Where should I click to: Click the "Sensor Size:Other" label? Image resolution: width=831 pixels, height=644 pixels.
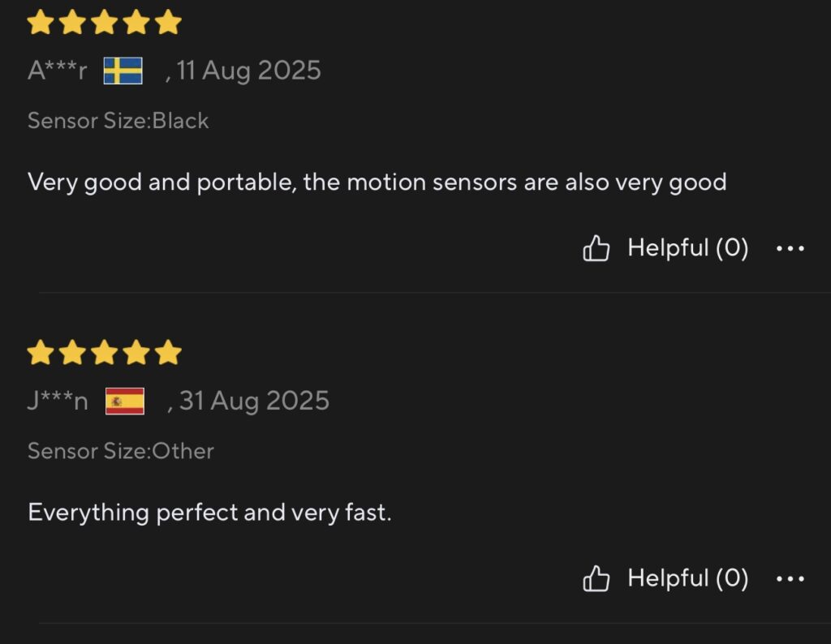click(121, 451)
